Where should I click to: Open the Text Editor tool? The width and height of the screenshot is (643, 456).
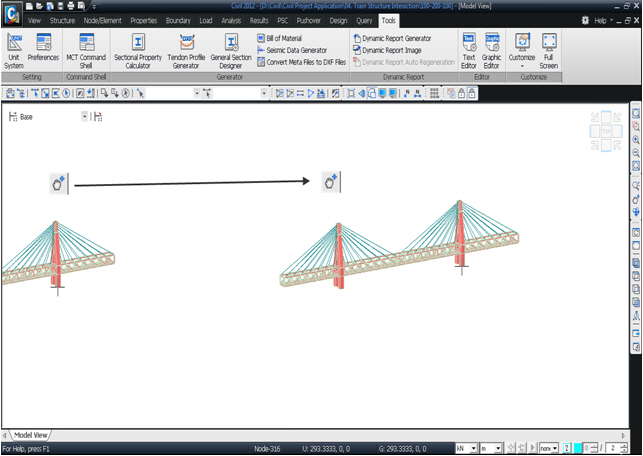tap(469, 47)
